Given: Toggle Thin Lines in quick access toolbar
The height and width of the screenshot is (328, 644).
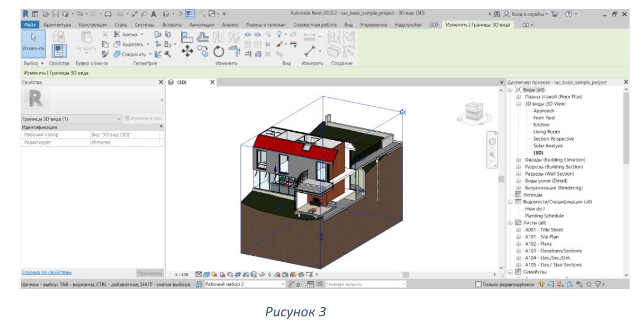Looking at the screenshot, I should click(190, 14).
